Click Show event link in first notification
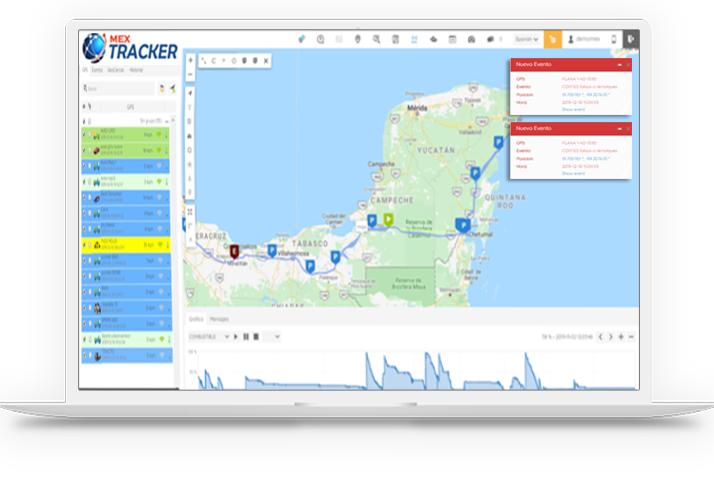714x486 pixels. click(x=573, y=109)
